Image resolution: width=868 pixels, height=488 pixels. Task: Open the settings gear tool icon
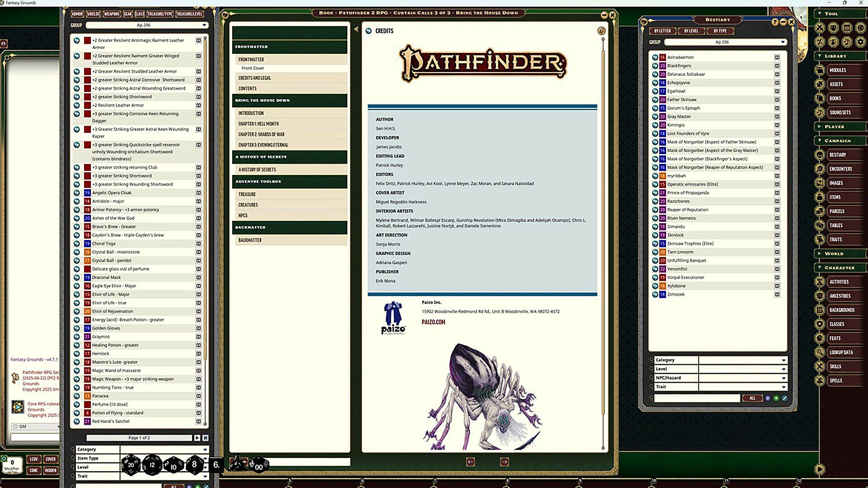[x=860, y=42]
